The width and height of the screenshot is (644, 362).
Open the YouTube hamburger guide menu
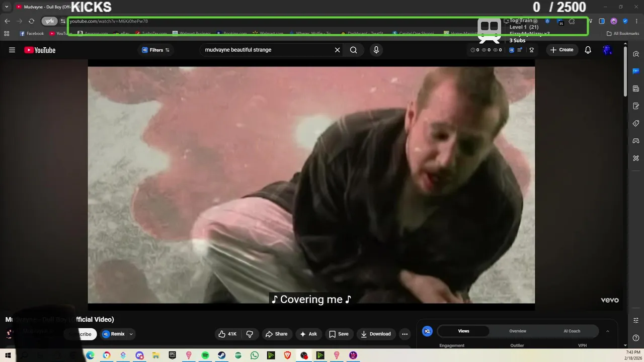12,50
